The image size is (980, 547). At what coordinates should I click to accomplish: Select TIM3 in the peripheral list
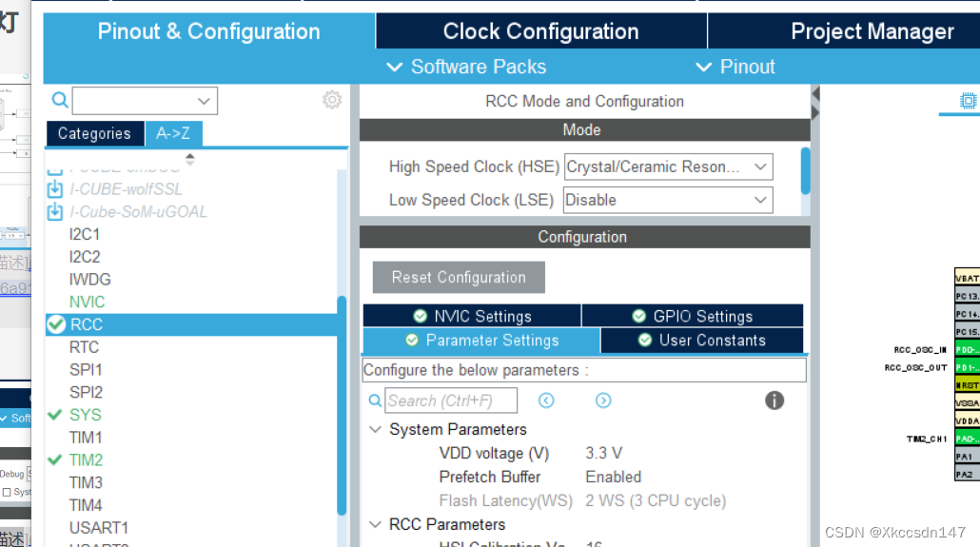(x=86, y=482)
